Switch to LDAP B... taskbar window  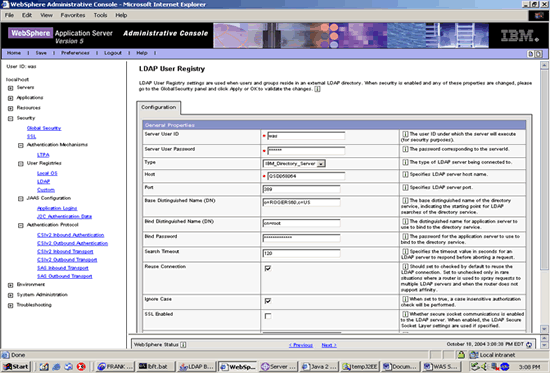196,367
